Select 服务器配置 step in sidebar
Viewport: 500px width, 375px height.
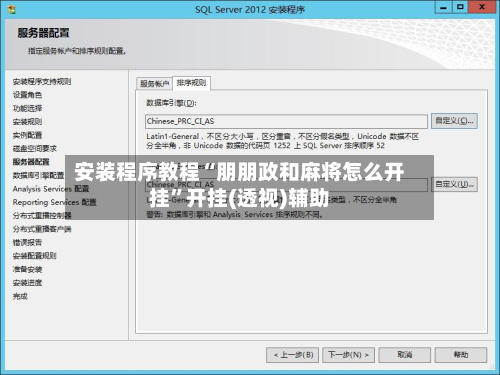(31, 162)
